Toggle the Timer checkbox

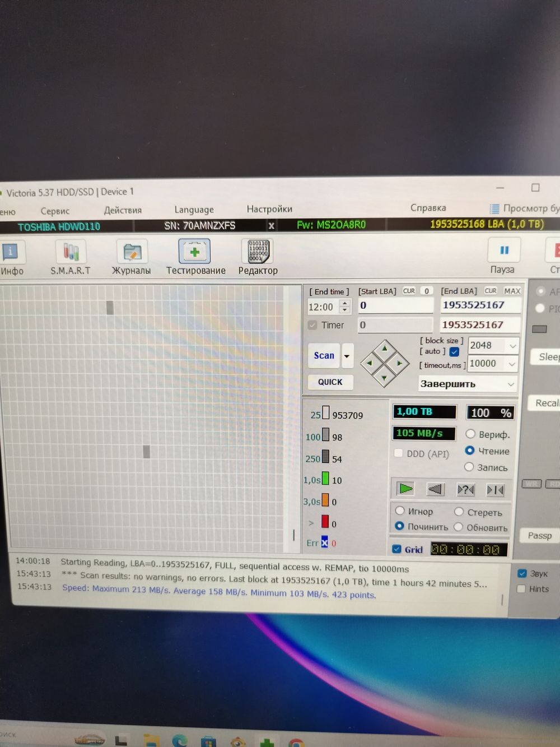coord(312,325)
